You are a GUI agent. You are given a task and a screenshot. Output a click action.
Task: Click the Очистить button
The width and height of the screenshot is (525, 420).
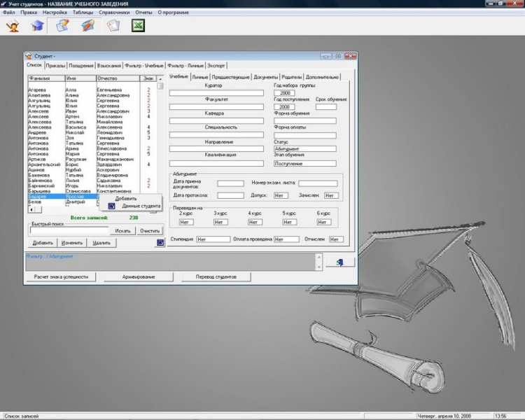tap(150, 230)
